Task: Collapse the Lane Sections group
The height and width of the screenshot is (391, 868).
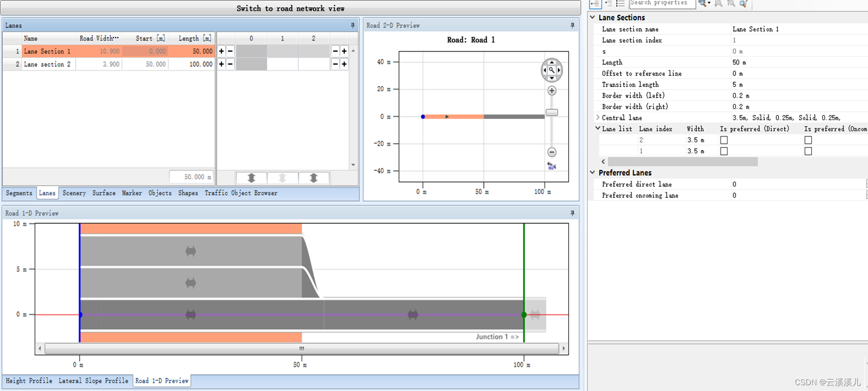Action: pos(593,17)
